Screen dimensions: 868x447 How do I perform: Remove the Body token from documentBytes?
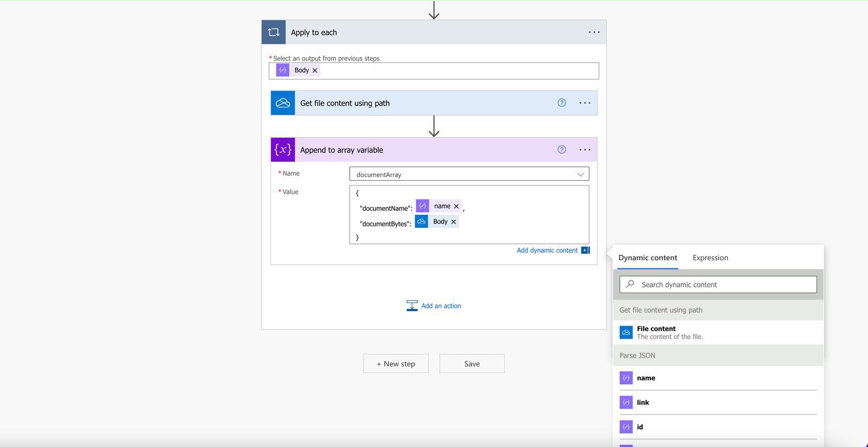[x=453, y=222]
